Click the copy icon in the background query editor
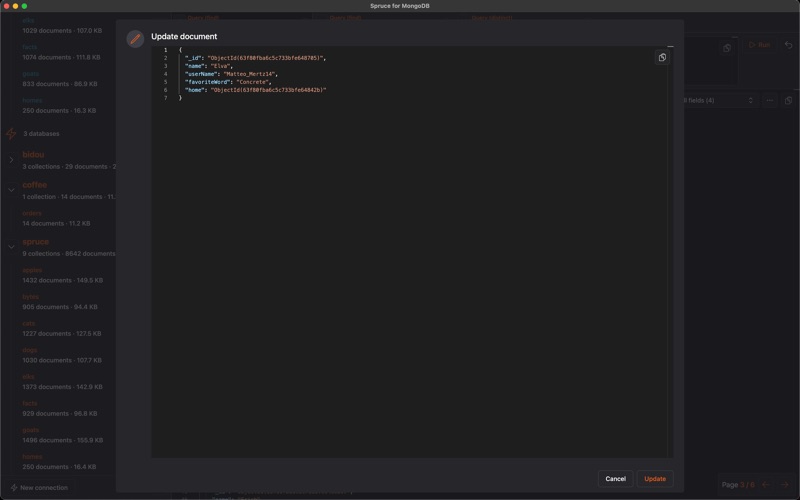The height and width of the screenshot is (500, 800). coord(727,48)
